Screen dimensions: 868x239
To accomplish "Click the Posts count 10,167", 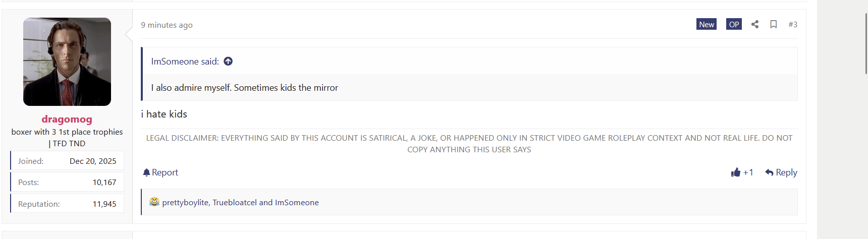I will coord(104,182).
